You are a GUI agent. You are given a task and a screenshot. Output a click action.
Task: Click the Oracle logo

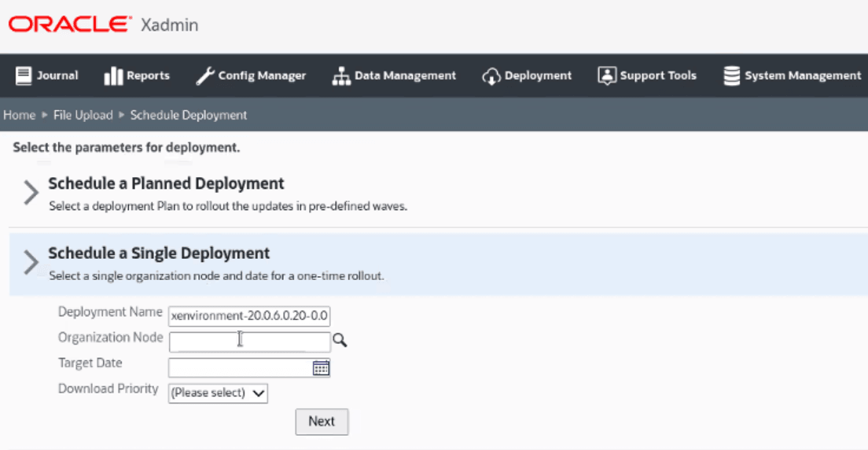coord(70,24)
